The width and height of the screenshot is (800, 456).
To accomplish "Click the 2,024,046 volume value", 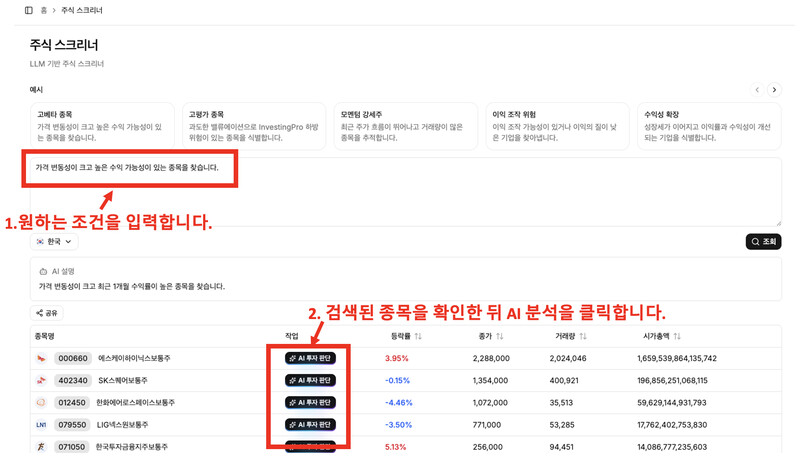I will click(x=568, y=358).
